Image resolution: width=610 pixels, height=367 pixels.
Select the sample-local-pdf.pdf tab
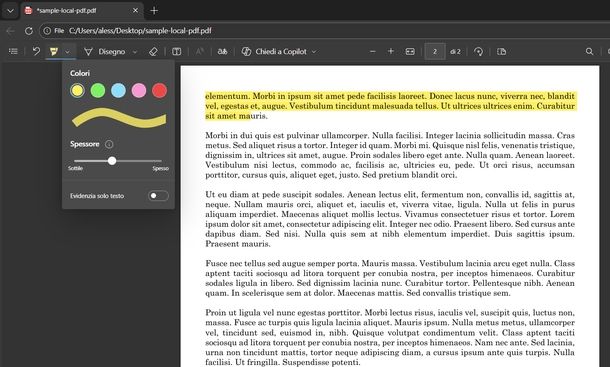click(x=81, y=11)
